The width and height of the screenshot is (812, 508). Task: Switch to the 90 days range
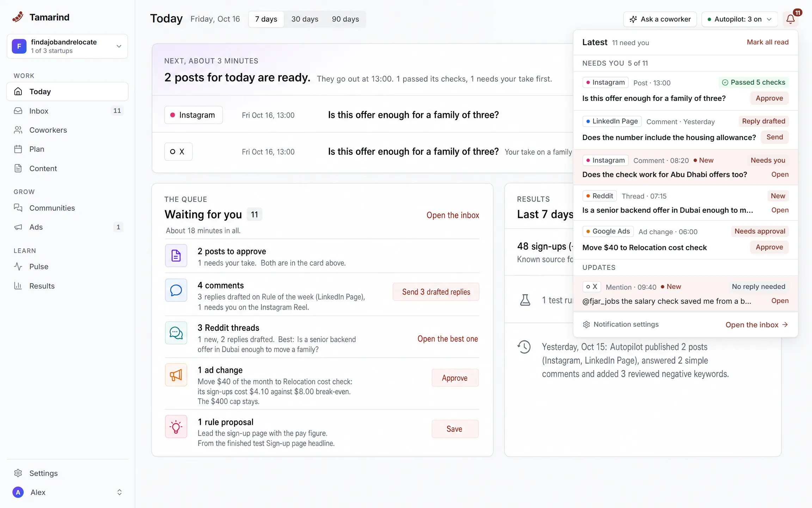click(x=345, y=19)
